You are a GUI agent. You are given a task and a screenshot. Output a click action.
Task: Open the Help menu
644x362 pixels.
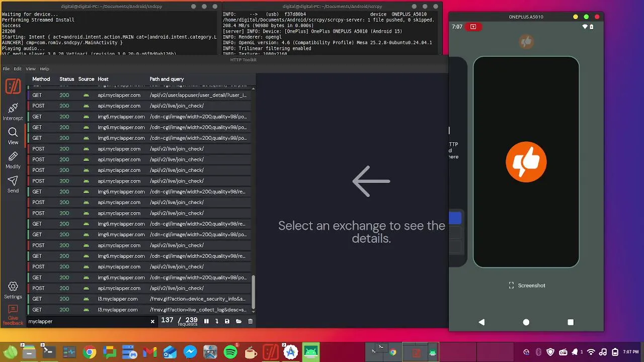(44, 69)
